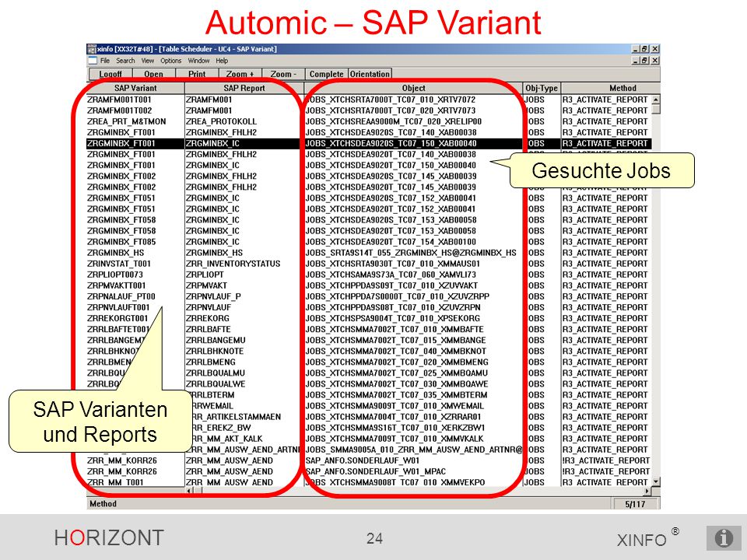Select object JOBS_XTCHSDEA9020S_TC07_150_XAB00040
747x560 pixels.
[x=391, y=143]
